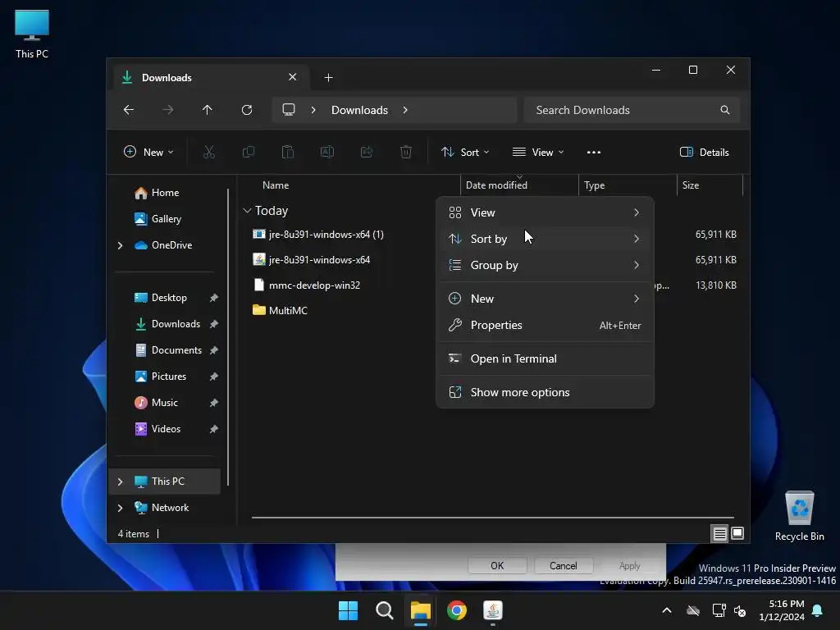Expand the This PC tree node
The height and width of the screenshot is (630, 840).
click(x=120, y=482)
